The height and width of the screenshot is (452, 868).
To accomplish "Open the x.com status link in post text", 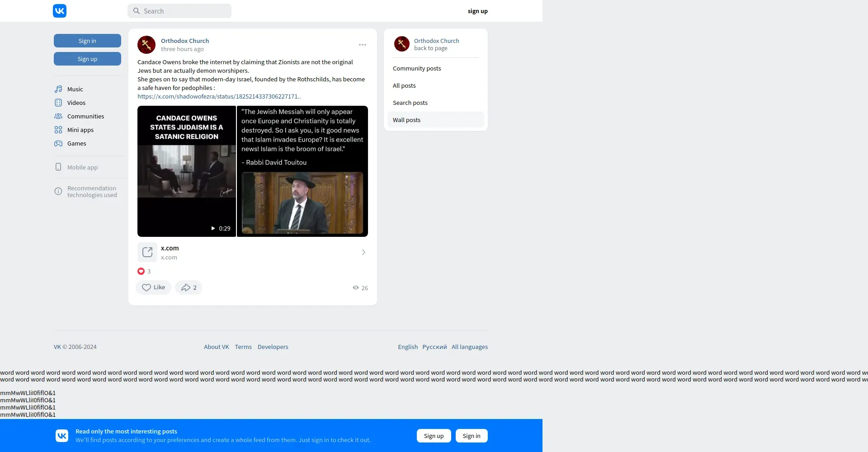I will click(x=219, y=96).
